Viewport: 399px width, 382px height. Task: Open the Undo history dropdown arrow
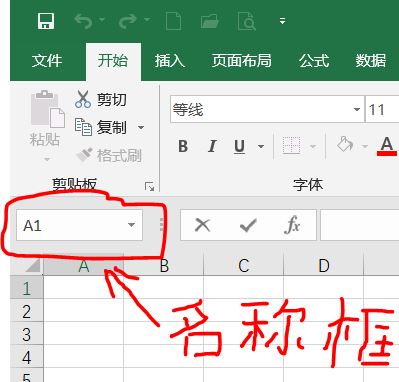pos(102,20)
